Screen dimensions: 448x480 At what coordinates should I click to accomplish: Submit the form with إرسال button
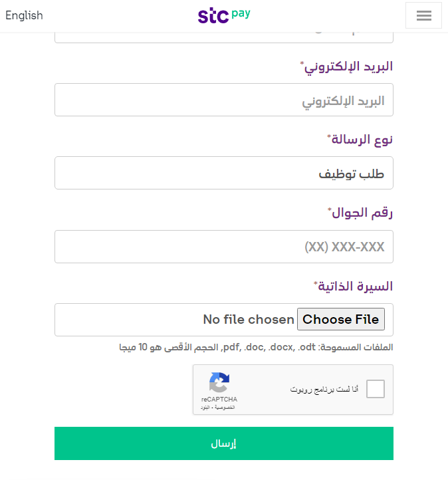(x=224, y=443)
